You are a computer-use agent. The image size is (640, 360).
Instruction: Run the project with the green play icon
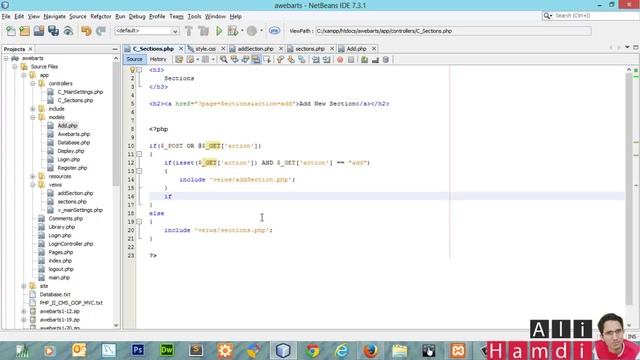click(219, 31)
